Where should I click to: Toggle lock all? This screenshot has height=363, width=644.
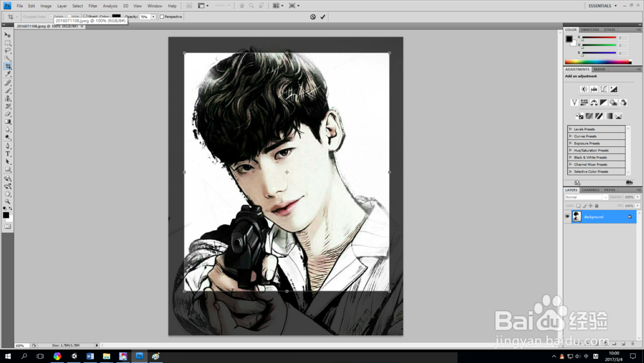coord(597,206)
